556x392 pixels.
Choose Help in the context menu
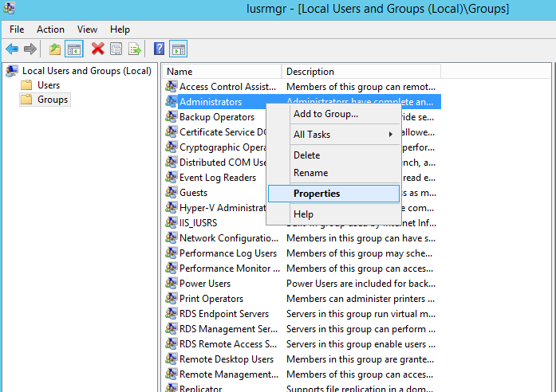tap(333, 214)
